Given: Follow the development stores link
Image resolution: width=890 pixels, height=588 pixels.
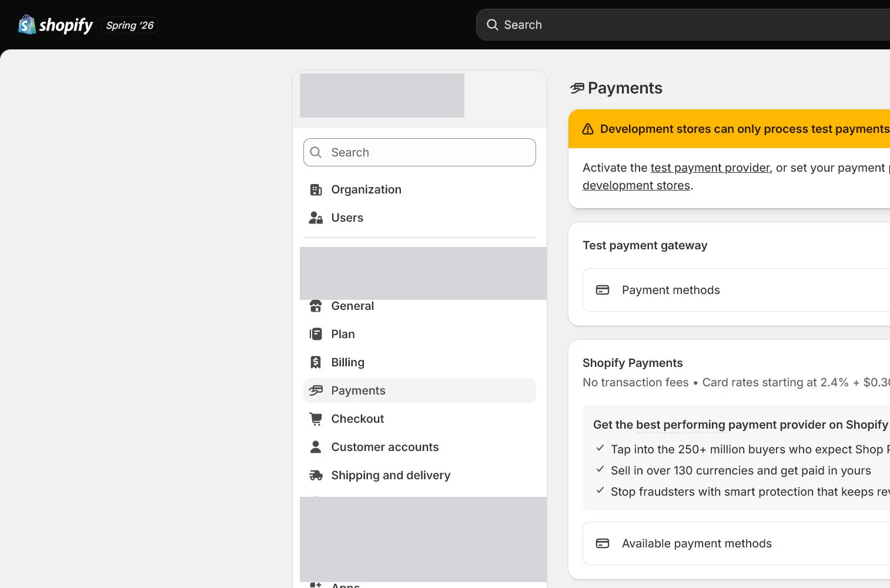Looking at the screenshot, I should coord(636,185).
